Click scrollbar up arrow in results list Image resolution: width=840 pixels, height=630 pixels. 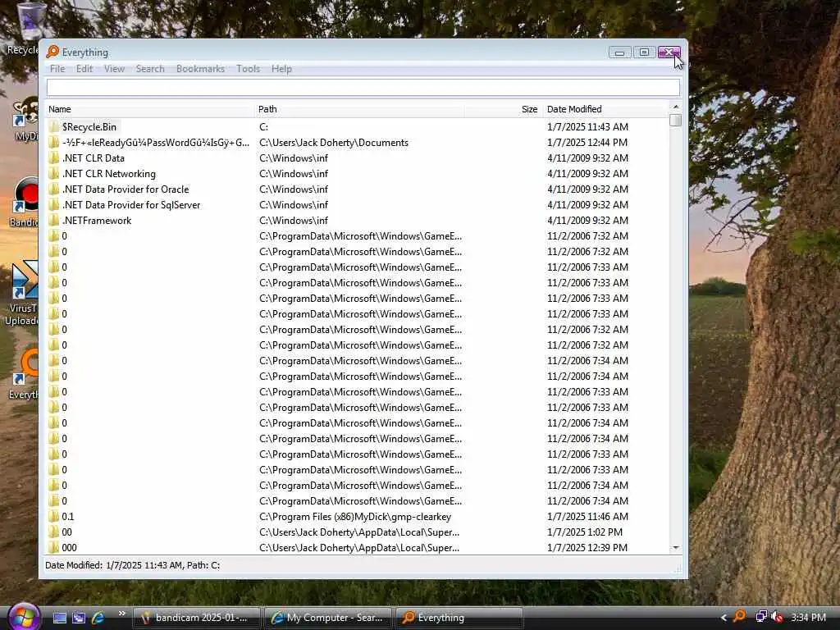676,107
